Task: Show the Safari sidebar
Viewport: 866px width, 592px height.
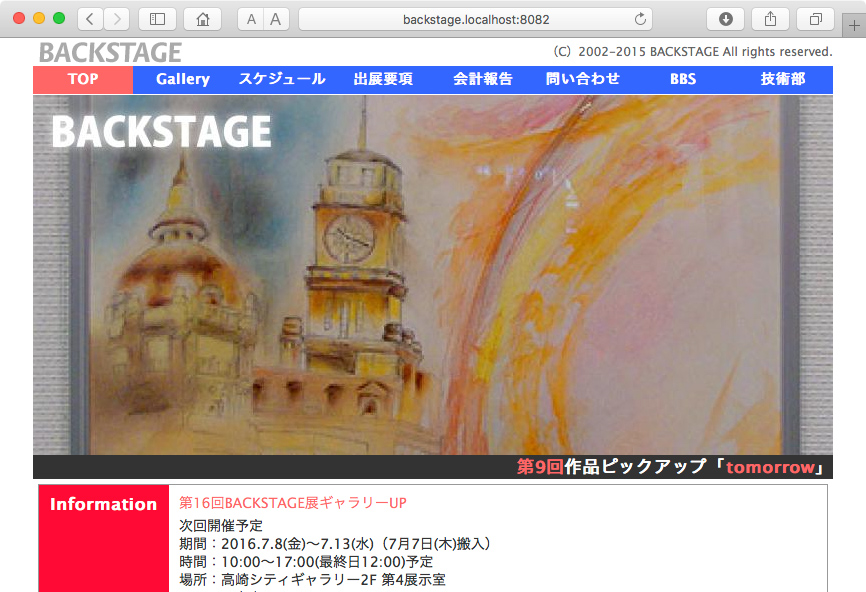Action: [x=157, y=19]
